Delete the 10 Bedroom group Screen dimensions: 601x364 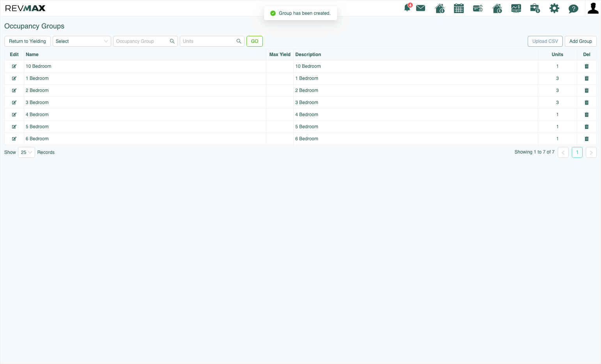tap(587, 66)
